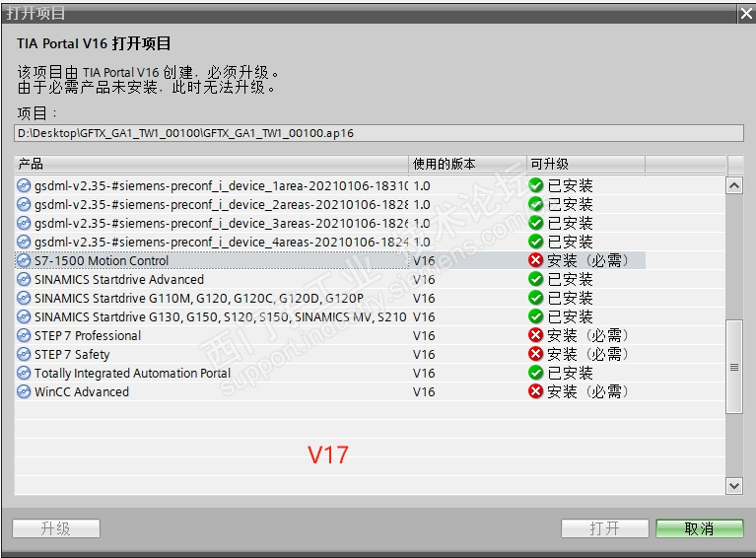
Task: Select the S7-1500 Motion Control row text
Action: click(102, 261)
